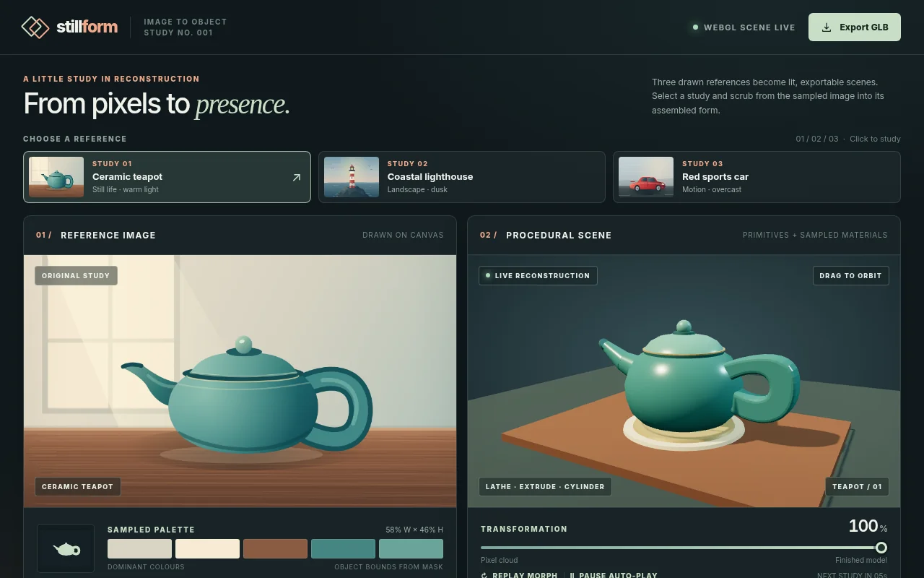
Task: Select the Red sports car study
Action: point(757,177)
